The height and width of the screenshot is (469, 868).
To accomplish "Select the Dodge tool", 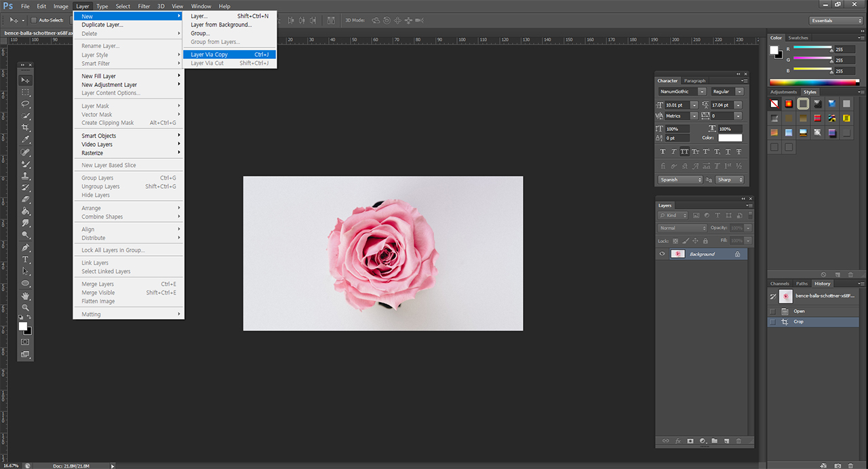I will pyautogui.click(x=26, y=235).
